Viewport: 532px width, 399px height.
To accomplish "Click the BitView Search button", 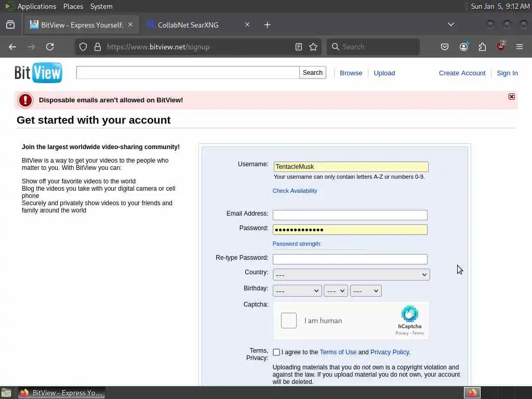I will pyautogui.click(x=312, y=73).
